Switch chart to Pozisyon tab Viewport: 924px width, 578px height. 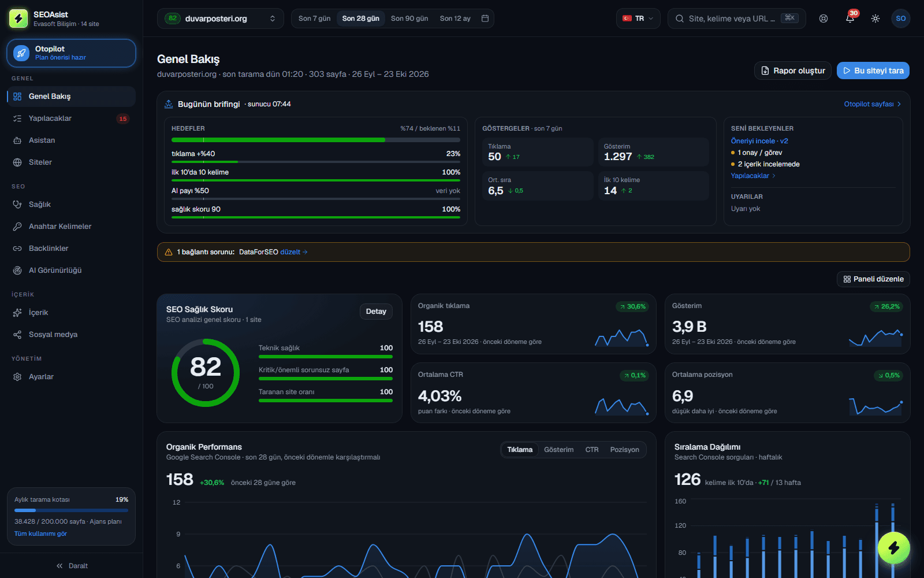(x=624, y=450)
